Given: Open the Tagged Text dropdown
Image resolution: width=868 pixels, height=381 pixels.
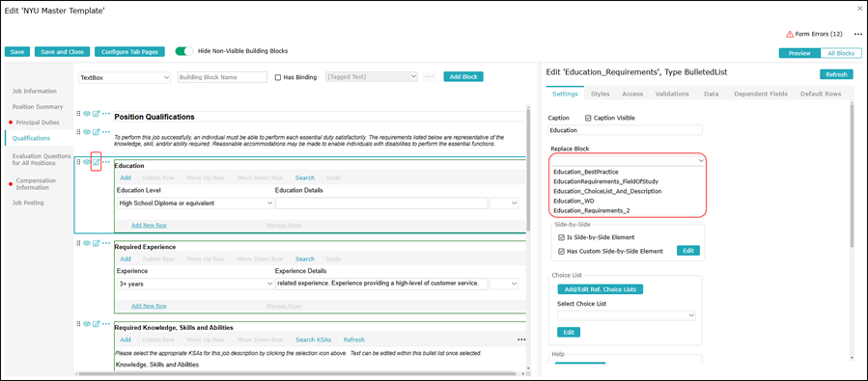Looking at the screenshot, I should point(372,77).
